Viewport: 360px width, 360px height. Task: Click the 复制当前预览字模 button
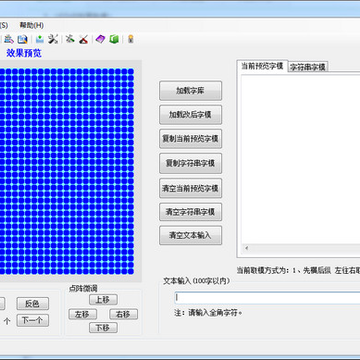[190, 139]
